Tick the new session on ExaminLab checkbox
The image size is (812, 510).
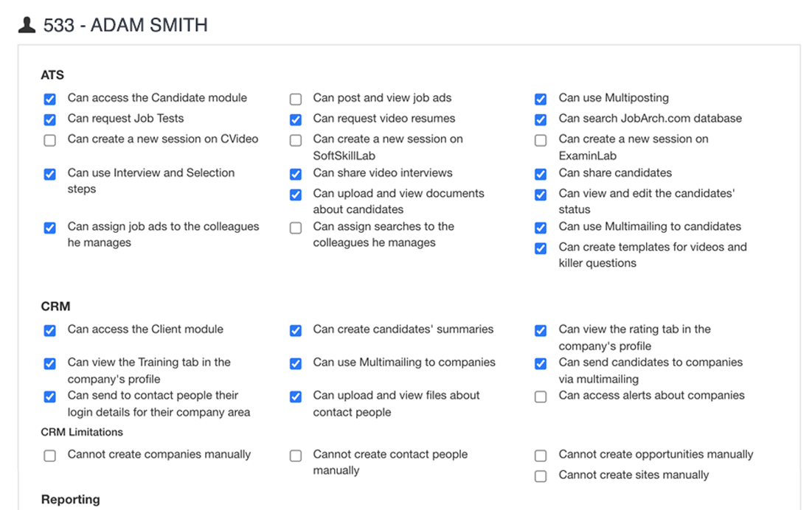click(541, 140)
